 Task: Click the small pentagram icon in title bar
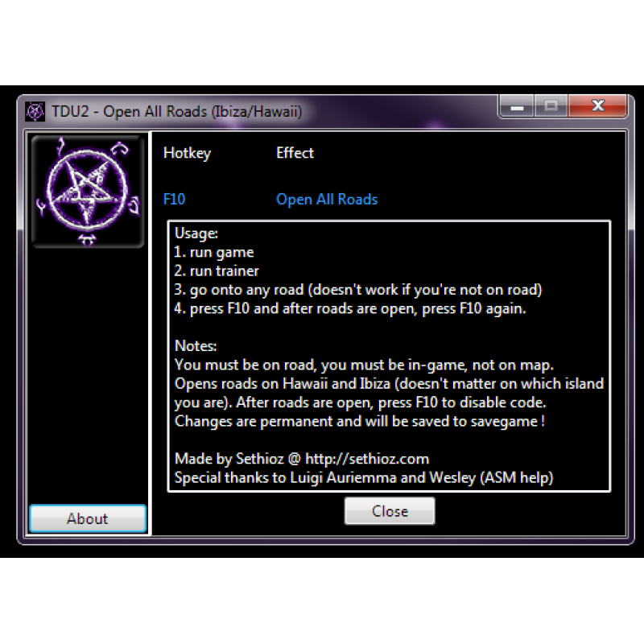tap(35, 111)
